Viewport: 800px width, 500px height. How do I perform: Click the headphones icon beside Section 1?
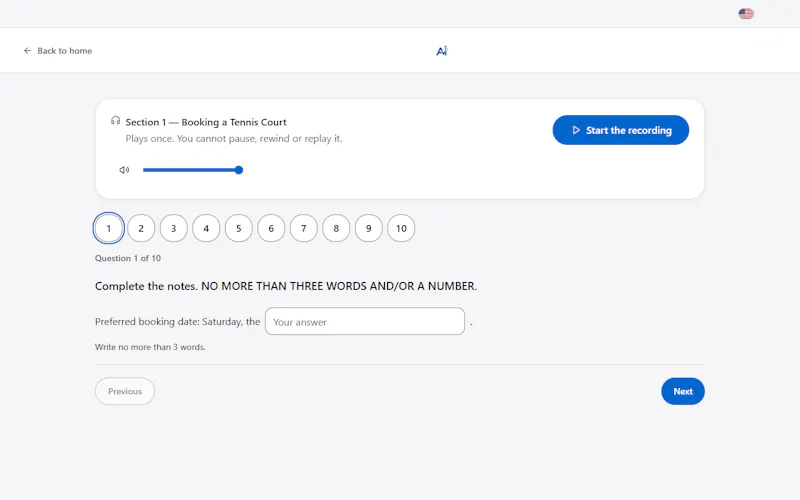pyautogui.click(x=116, y=121)
